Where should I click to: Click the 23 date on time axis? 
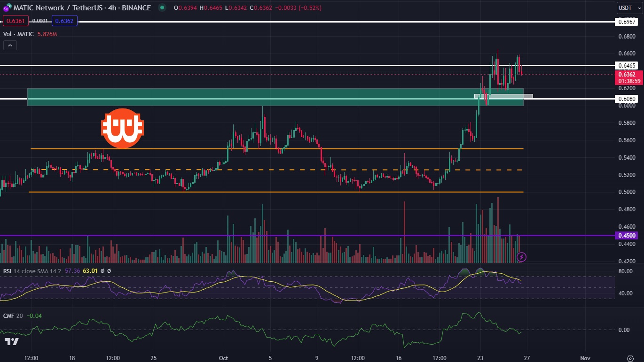pyautogui.click(x=480, y=358)
